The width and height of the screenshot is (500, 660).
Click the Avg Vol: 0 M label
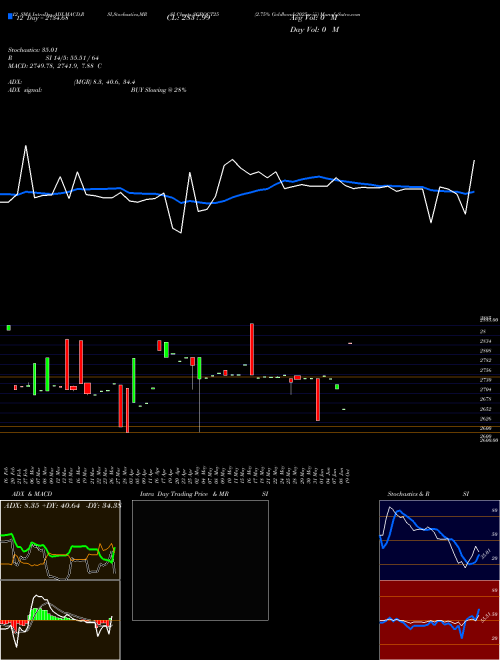[x=313, y=18]
